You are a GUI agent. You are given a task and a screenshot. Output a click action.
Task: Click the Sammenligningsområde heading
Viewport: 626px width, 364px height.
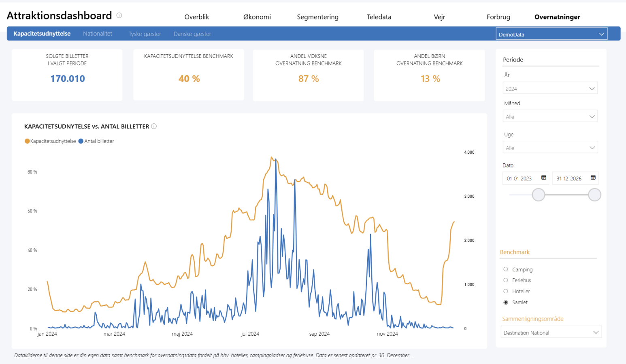coord(533,319)
